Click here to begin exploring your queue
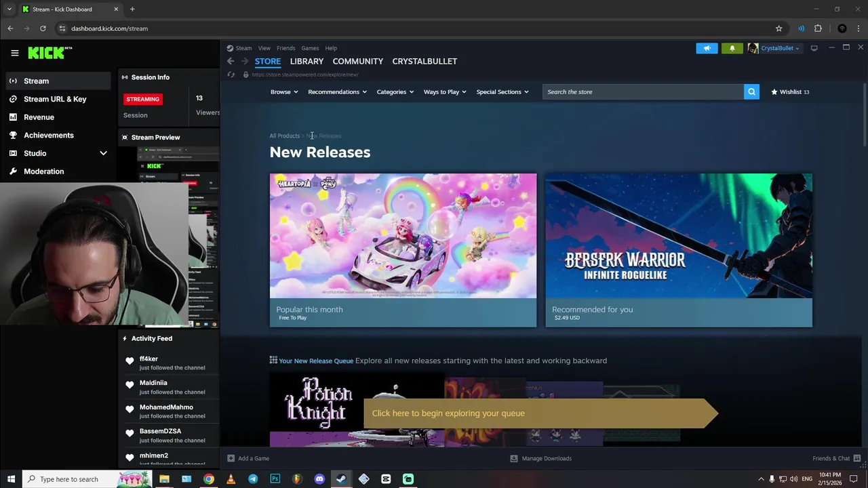Screen dimensions: 868x488 tap(540, 413)
